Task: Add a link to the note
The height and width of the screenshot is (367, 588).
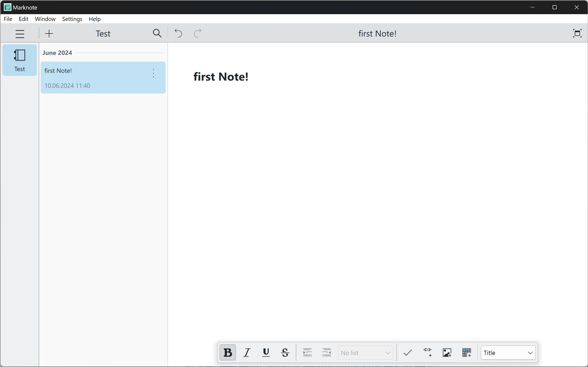Action: click(427, 353)
